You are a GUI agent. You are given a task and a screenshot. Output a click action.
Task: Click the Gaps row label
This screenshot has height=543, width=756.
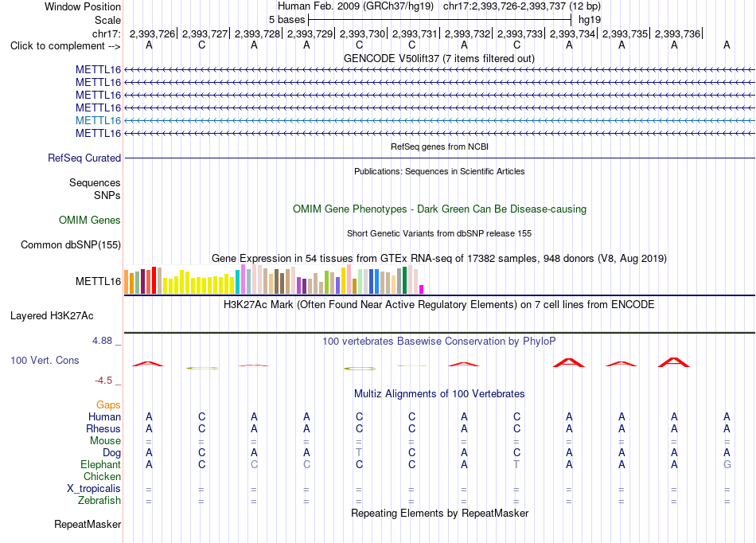pyautogui.click(x=108, y=404)
